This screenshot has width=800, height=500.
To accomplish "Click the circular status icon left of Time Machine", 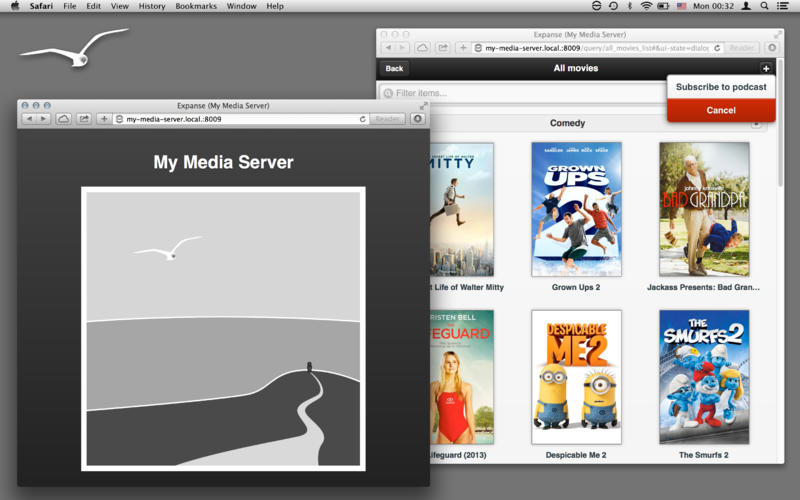I will (596, 6).
